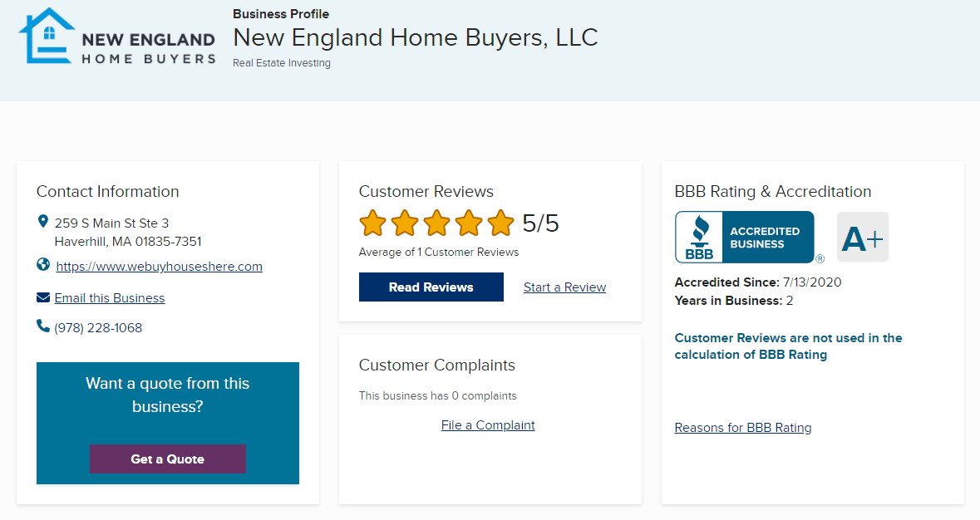Click the first gold review star
Screen dimensions: 980x520
[x=373, y=223]
